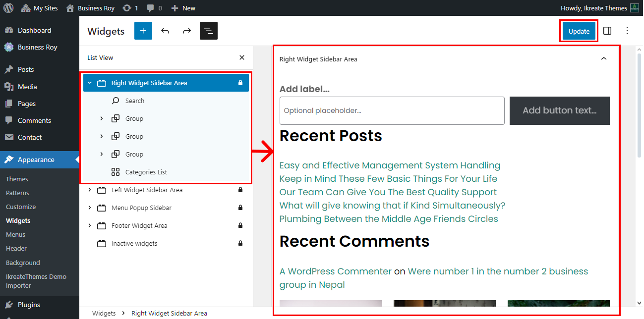Image resolution: width=644 pixels, height=319 pixels.
Task: Open the 'Plumbing Between the Middle Age' post link
Action: pyautogui.click(x=389, y=219)
